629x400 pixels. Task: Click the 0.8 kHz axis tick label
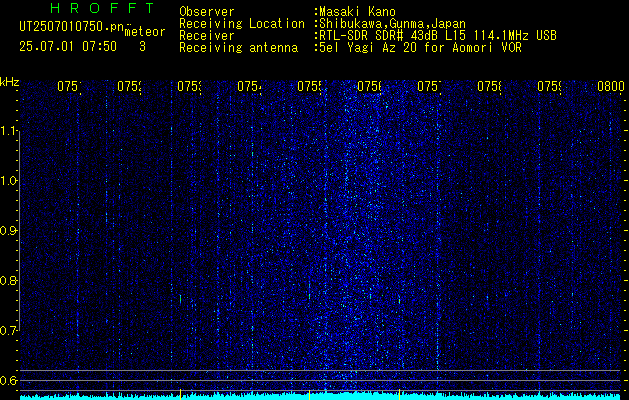(x=8, y=280)
